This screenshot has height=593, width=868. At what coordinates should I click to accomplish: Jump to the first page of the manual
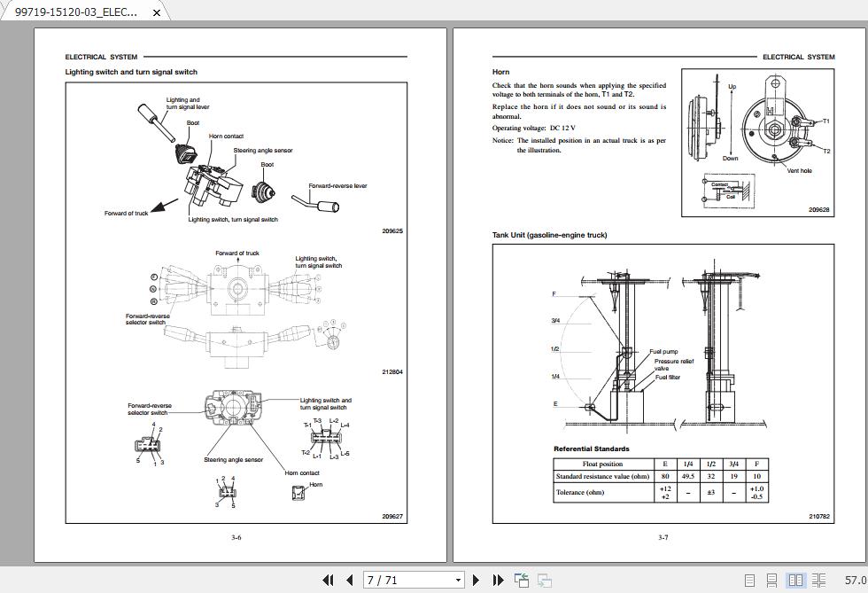326,580
